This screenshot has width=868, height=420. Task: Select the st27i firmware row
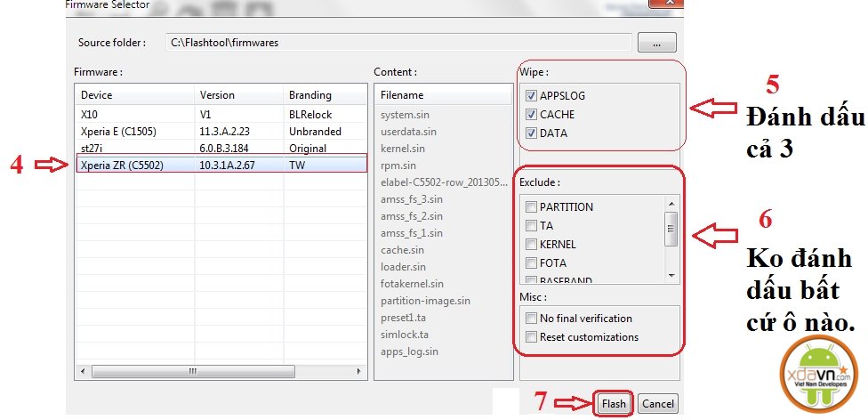tap(221, 149)
